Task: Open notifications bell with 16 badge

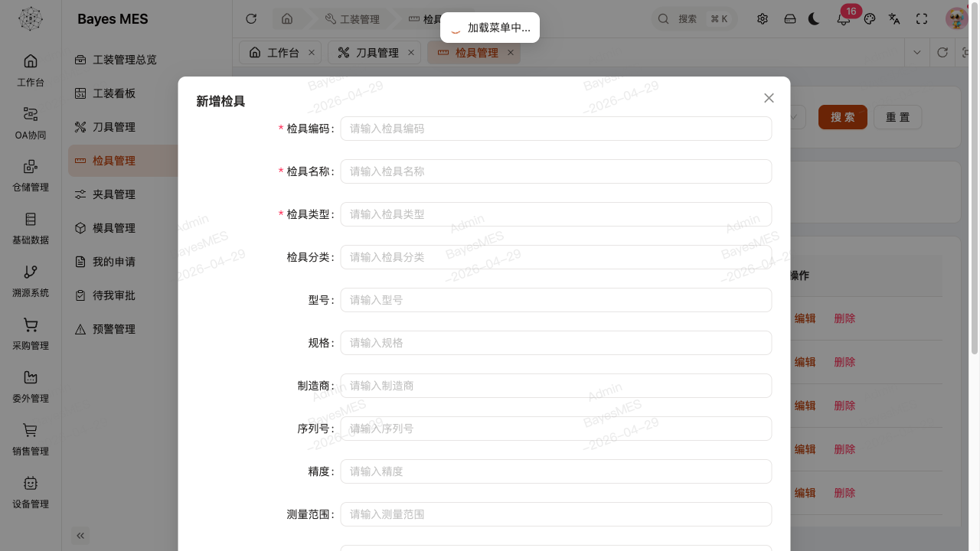Action: [x=844, y=19]
